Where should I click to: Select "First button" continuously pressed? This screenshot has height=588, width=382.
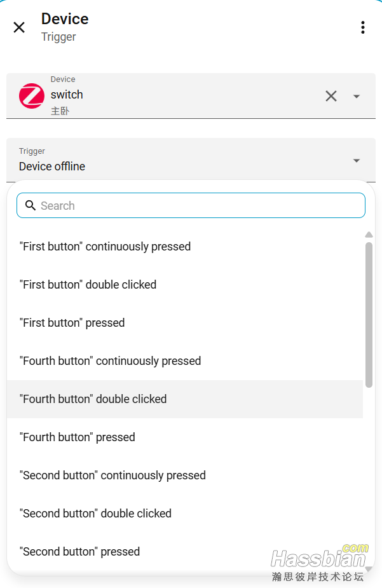185,247
